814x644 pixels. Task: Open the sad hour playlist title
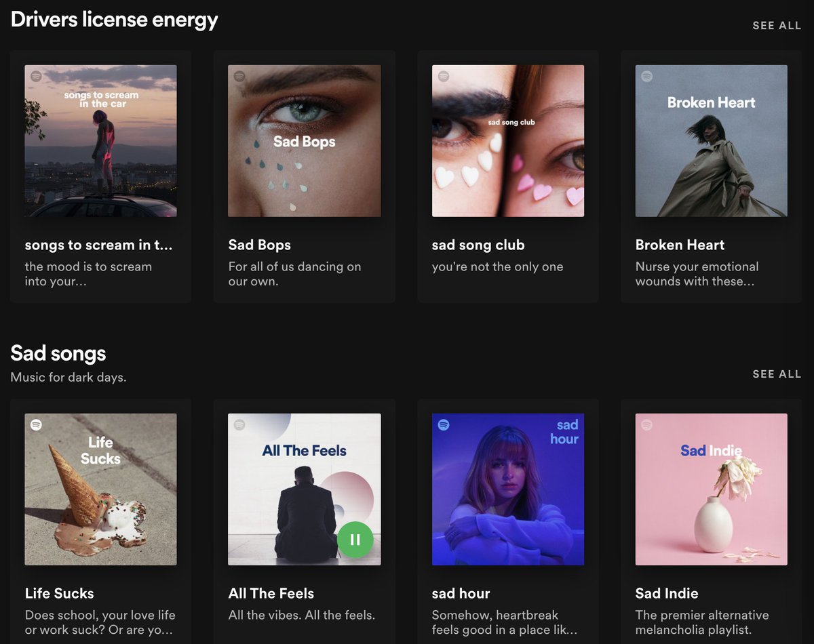coord(461,593)
